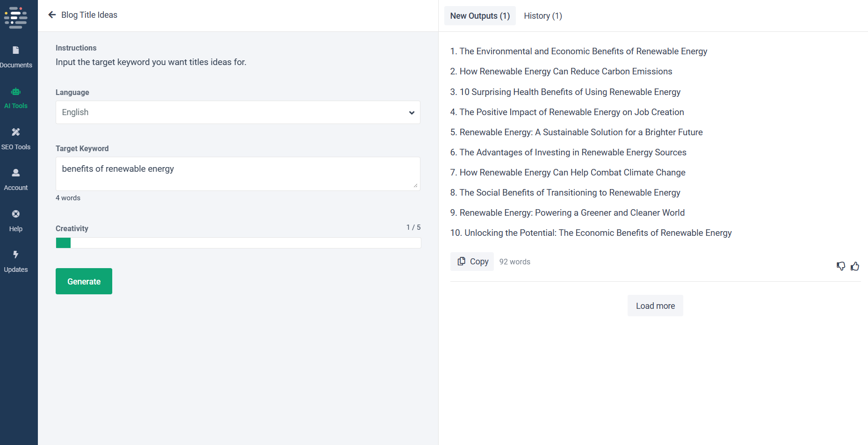Click the app logo in the sidebar
The image size is (868, 445).
[x=16, y=17]
